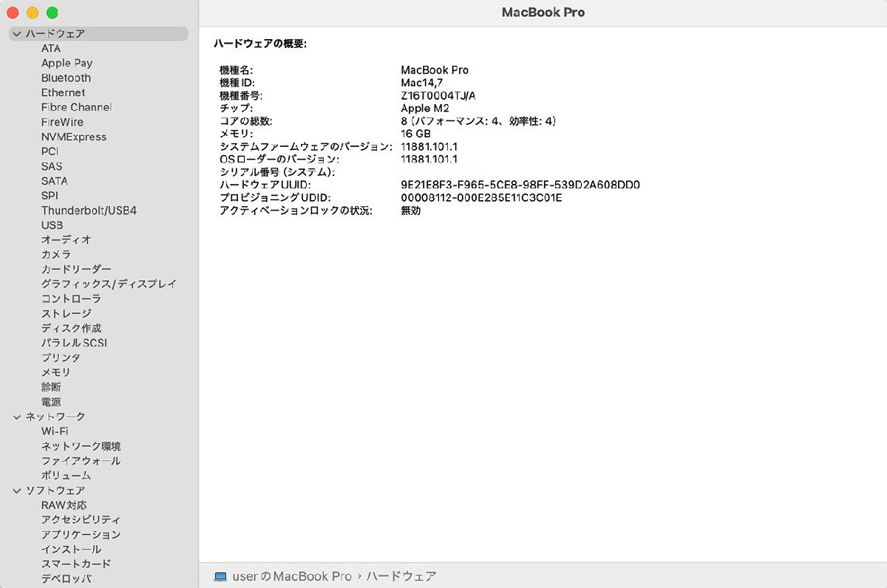Select ATA in the sidebar
The image size is (887, 588).
point(51,49)
